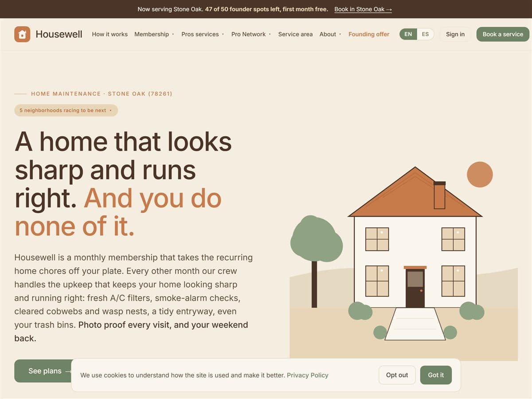Screen dimensions: 532x399
Task: Go to How it works page
Action: [x=110, y=34]
